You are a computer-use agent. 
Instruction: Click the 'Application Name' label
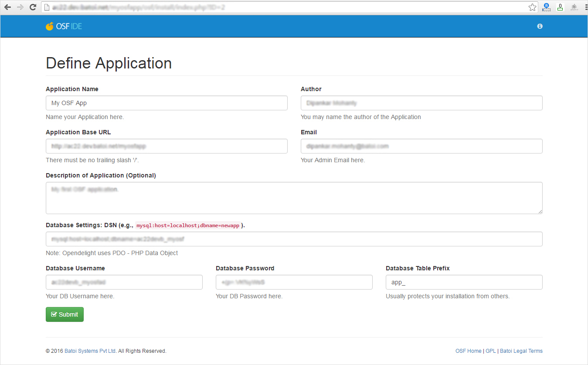tap(72, 89)
